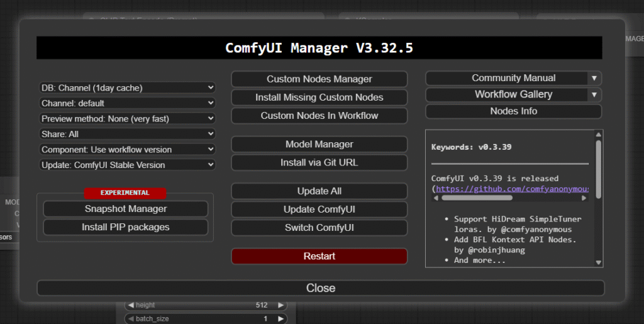Increase batch_size with right arrow
Screen dimensions: 644x324
(280, 319)
